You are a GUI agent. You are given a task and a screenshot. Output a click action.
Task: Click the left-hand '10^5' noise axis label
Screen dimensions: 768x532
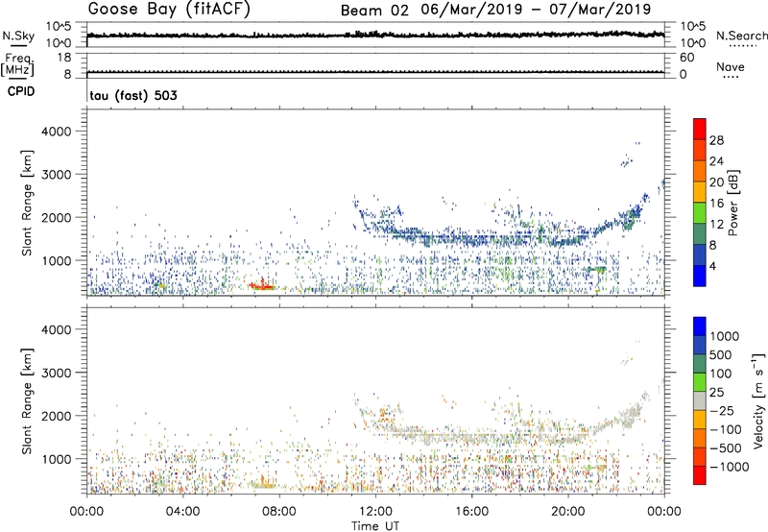pos(59,26)
